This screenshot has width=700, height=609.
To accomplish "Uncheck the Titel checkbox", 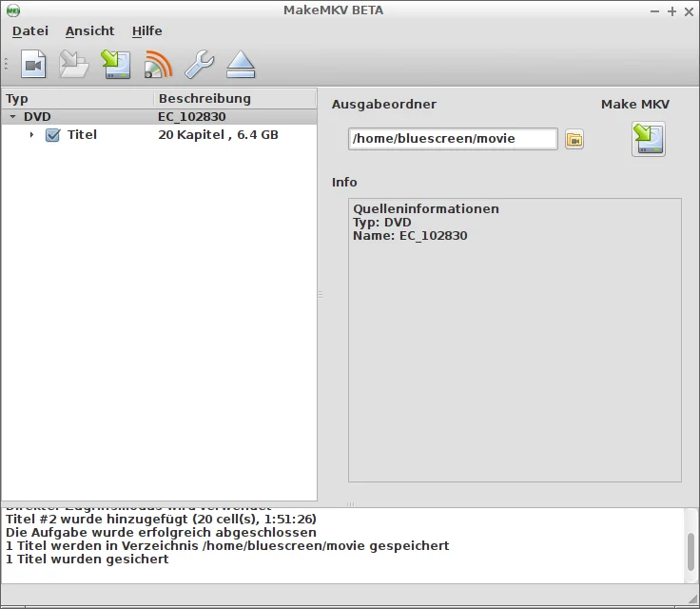I will pyautogui.click(x=53, y=135).
